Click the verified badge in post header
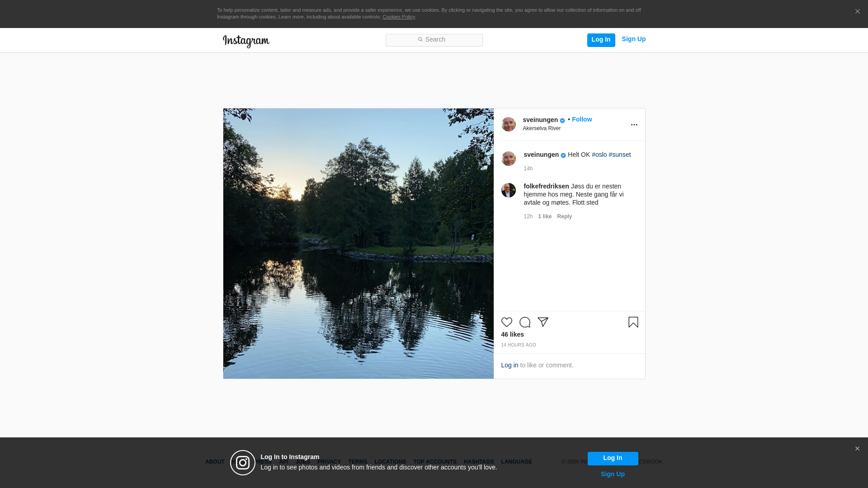 (562, 121)
